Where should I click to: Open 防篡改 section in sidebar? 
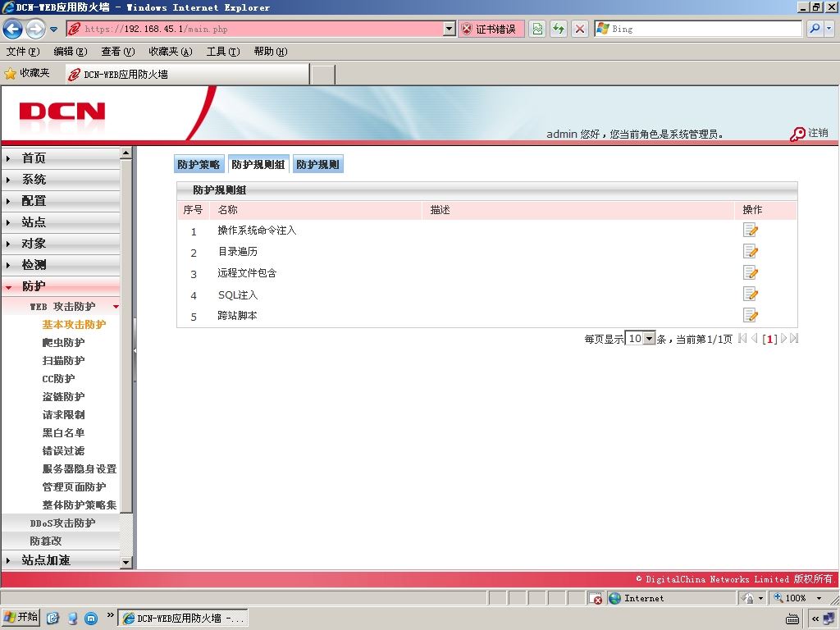tap(61, 541)
